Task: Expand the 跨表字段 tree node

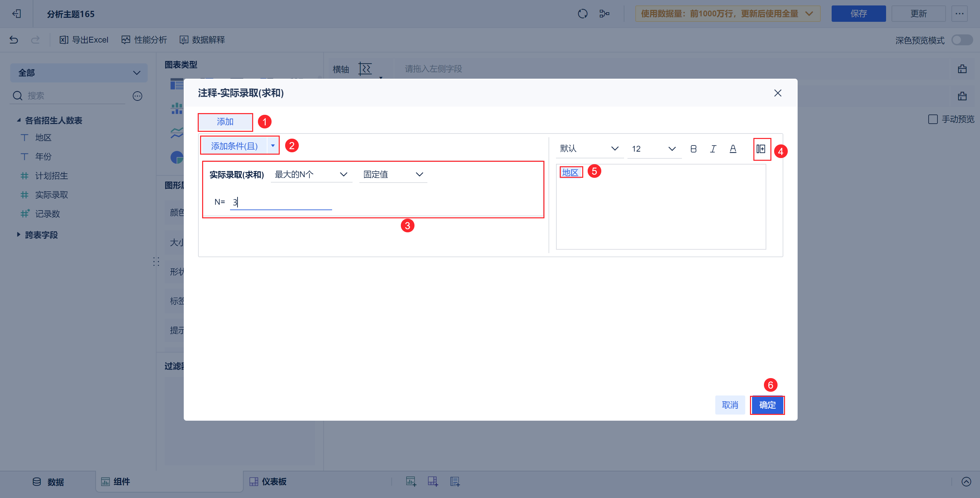Action: [x=19, y=235]
